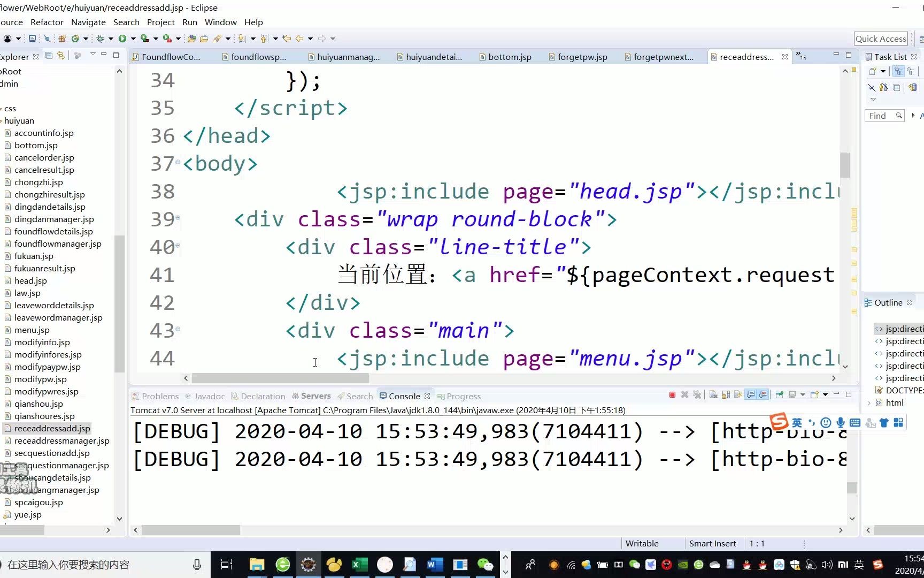This screenshot has height=578, width=924.
Task: Toggle Show Console on Standard Error change
Action: tap(764, 395)
